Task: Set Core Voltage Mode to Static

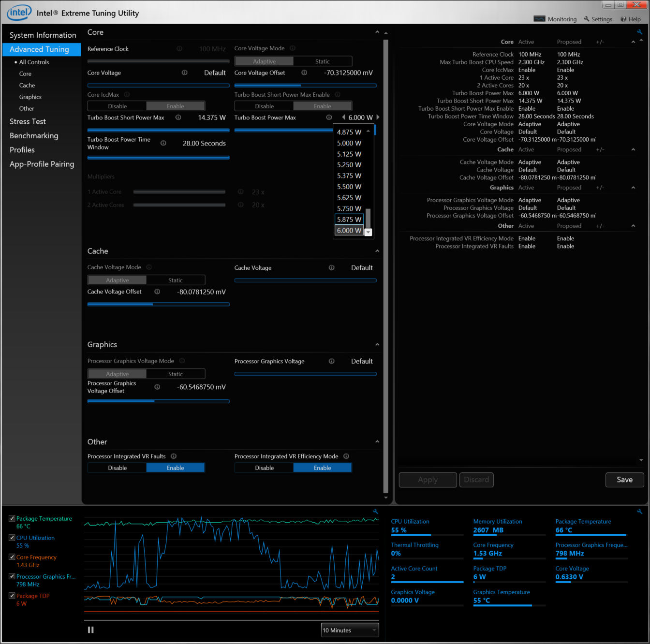Action: click(x=323, y=61)
